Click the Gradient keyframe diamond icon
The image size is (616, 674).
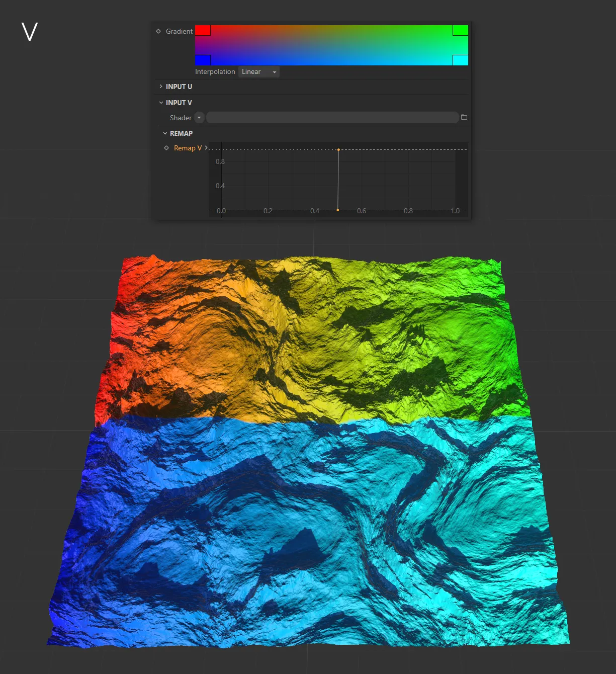158,31
